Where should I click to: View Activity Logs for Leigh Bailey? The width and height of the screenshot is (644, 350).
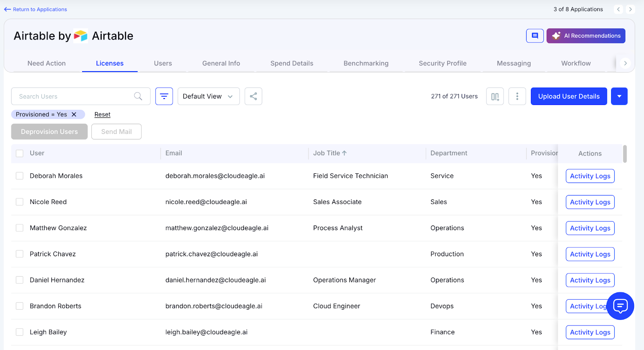pyautogui.click(x=590, y=332)
